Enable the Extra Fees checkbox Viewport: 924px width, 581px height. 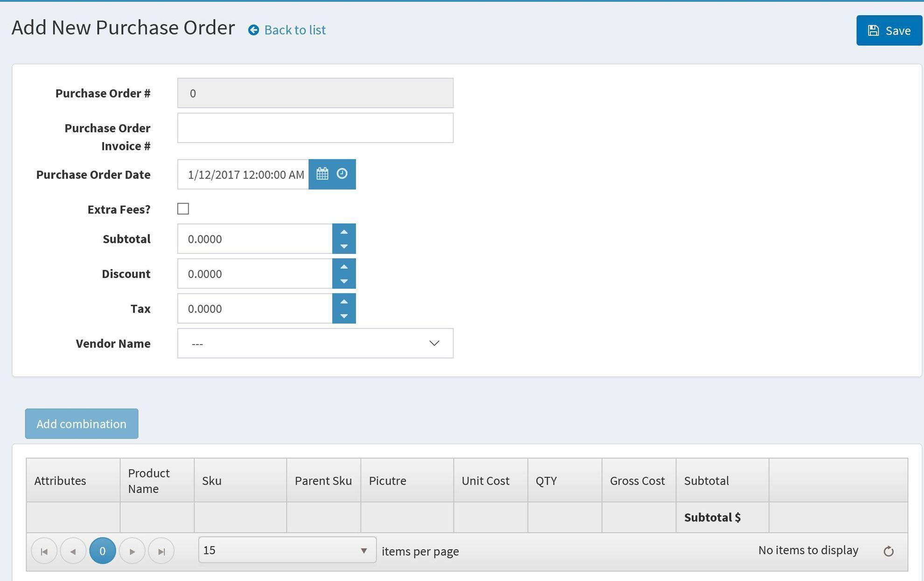183,209
